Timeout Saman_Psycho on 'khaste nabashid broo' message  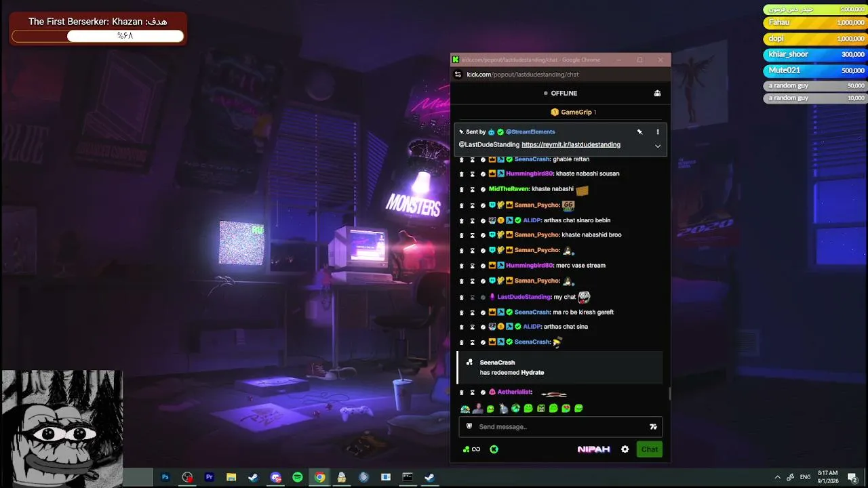[x=473, y=235]
